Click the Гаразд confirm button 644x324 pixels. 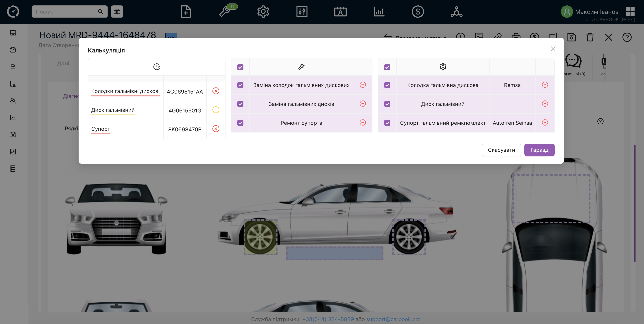pyautogui.click(x=539, y=150)
